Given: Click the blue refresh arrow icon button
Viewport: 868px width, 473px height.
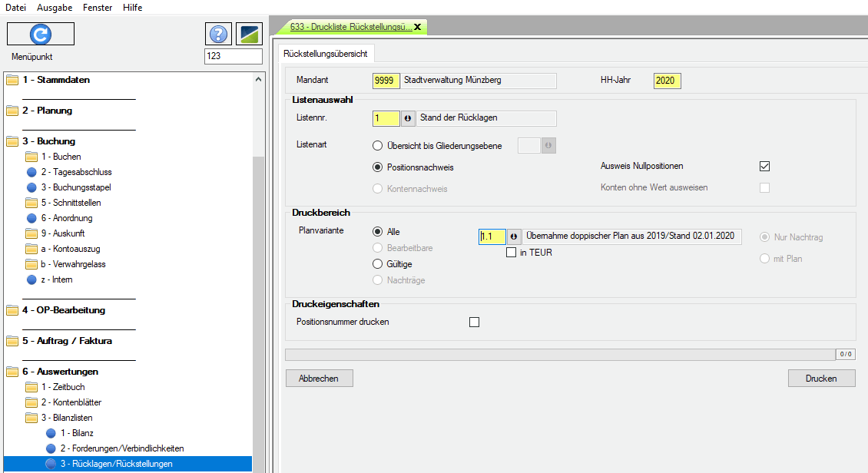Looking at the screenshot, I should (x=41, y=34).
